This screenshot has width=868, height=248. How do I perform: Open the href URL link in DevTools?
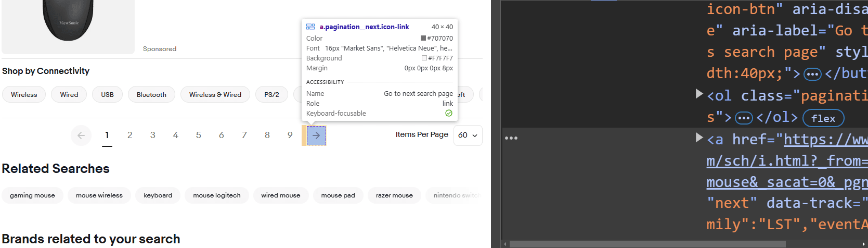[787, 160]
